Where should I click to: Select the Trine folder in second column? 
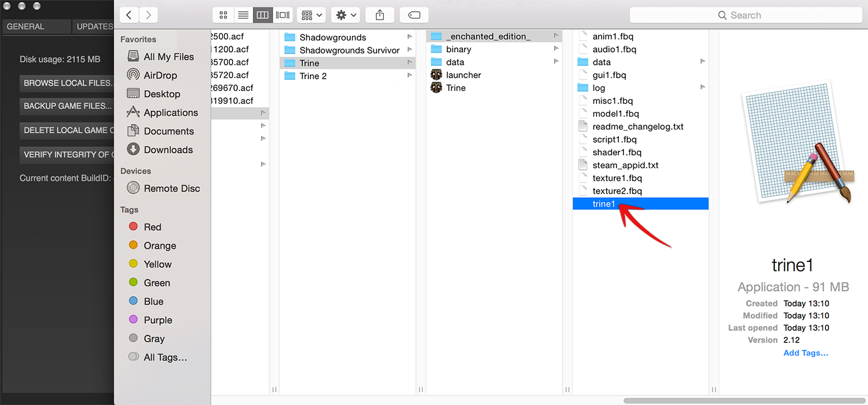pyautogui.click(x=347, y=63)
